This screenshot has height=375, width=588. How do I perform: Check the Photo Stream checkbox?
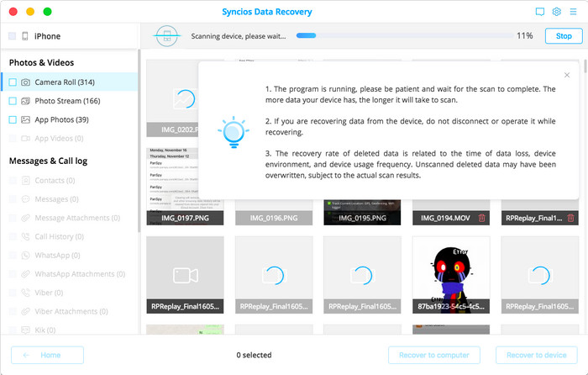(x=13, y=101)
